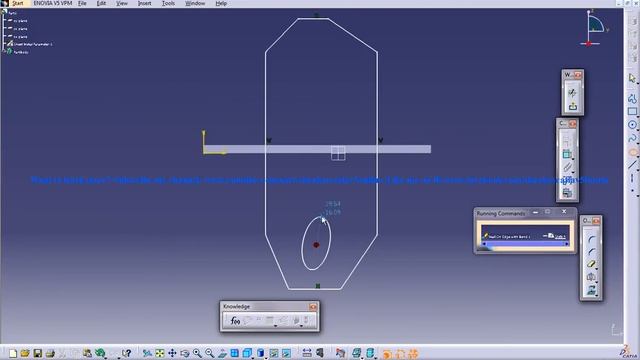Click the Exit workbench icon in W toolbar
The width and height of the screenshot is (640, 360).
(x=572, y=107)
